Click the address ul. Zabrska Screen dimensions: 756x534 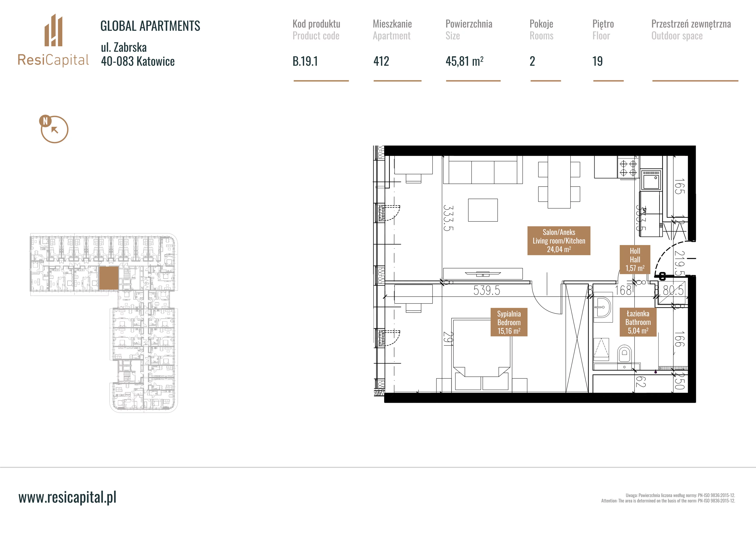124,47
